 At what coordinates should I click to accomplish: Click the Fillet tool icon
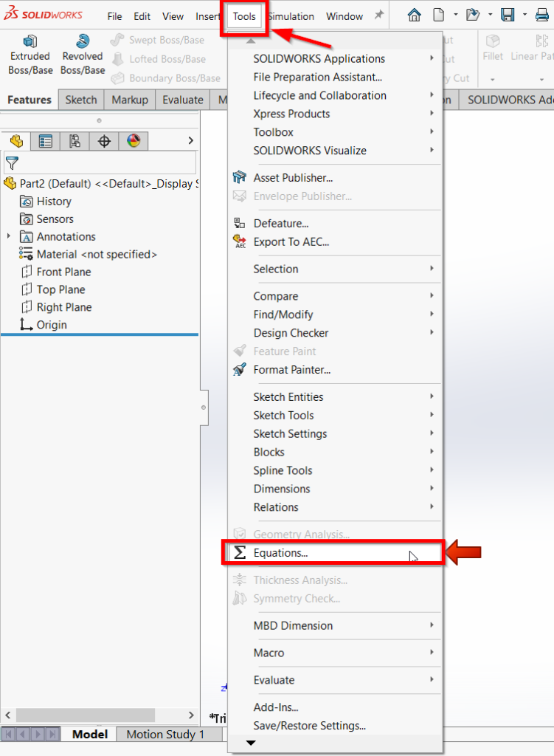(x=492, y=41)
